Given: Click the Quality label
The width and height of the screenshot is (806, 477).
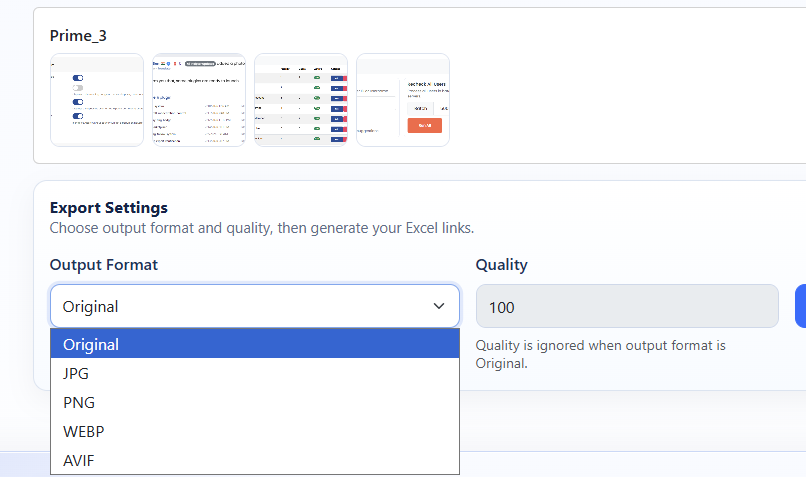Looking at the screenshot, I should tap(501, 265).
